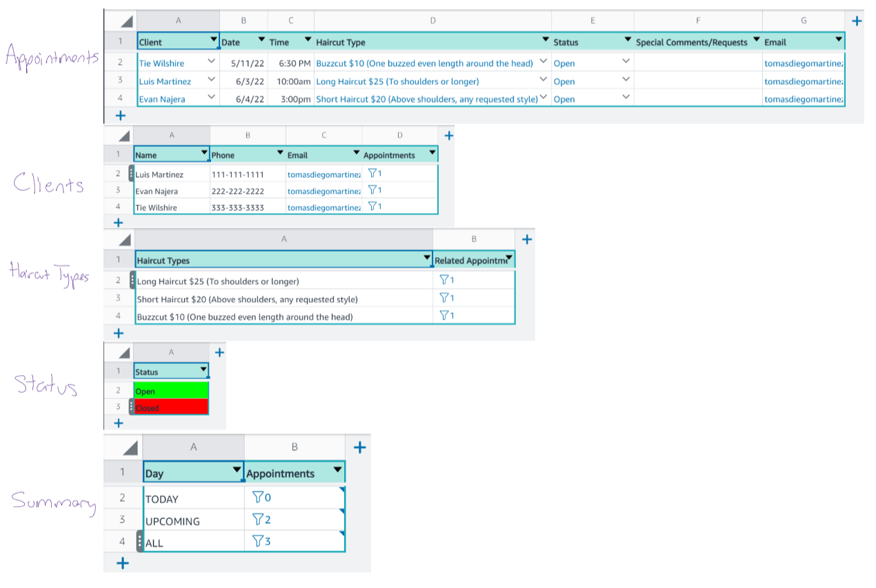Open the Haircut Types column header dropdown
This screenshot has width=876, height=588.
427,259
